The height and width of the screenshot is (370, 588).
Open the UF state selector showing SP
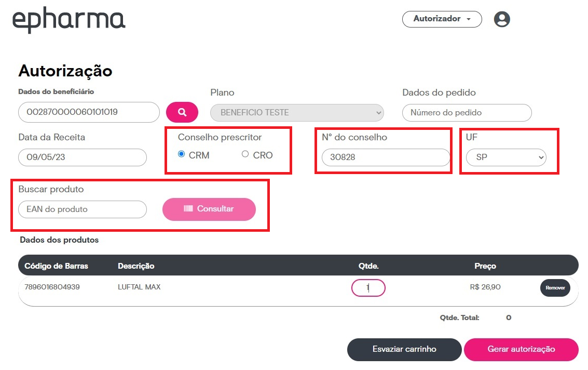(506, 157)
